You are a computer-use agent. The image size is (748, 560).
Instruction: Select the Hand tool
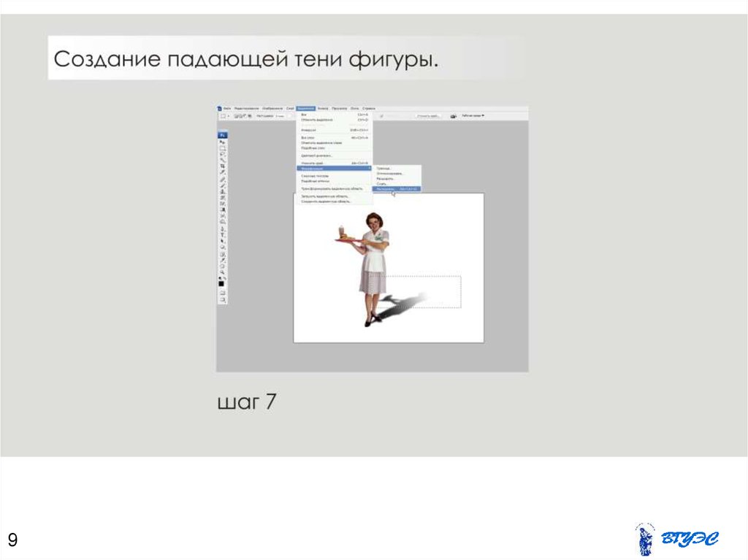(222, 266)
